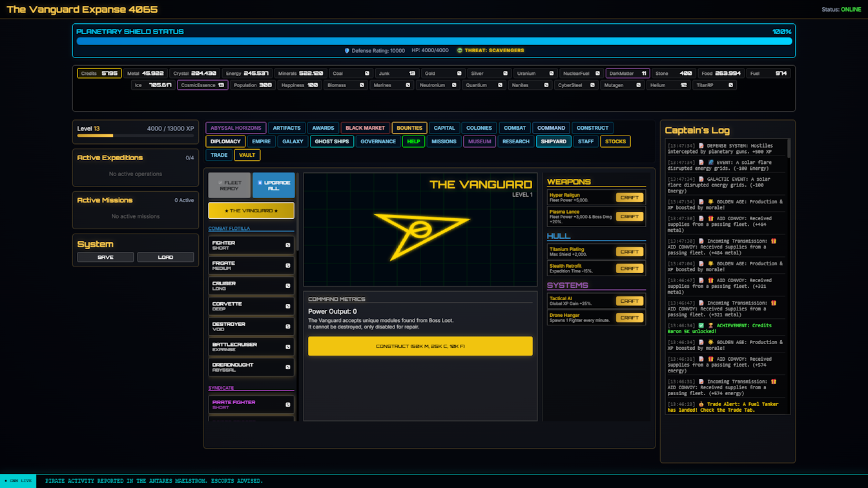Click the money bag icon in the Trade Alert entry
The width and height of the screenshot is (868, 488).
pos(701,404)
